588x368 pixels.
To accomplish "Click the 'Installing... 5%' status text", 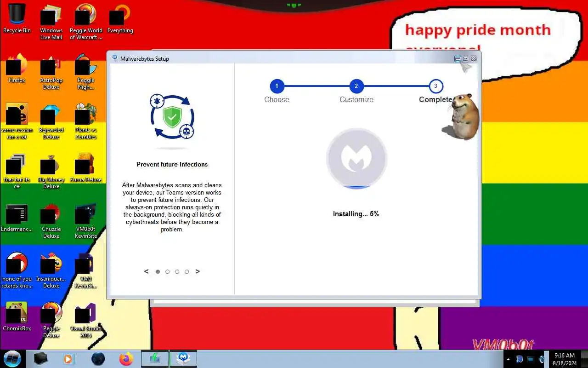I will pyautogui.click(x=356, y=214).
